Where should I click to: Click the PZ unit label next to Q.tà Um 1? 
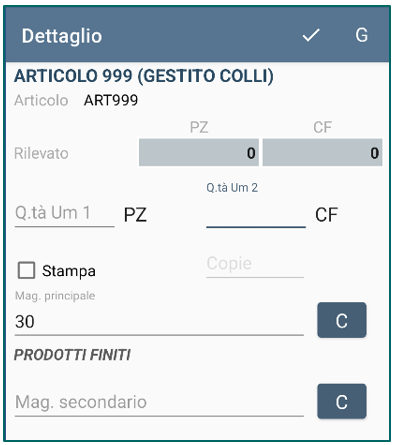coord(135,215)
